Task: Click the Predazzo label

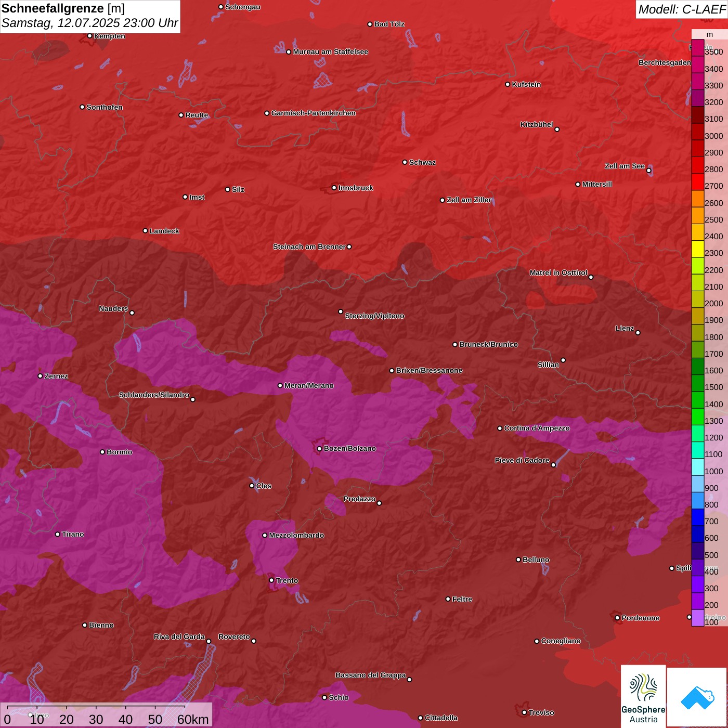Action: (359, 499)
